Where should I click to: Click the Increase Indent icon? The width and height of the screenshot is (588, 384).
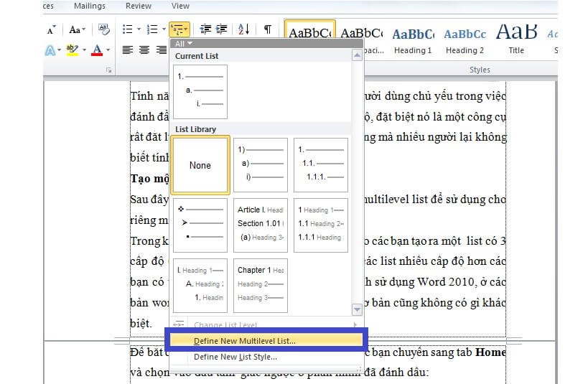(x=222, y=29)
